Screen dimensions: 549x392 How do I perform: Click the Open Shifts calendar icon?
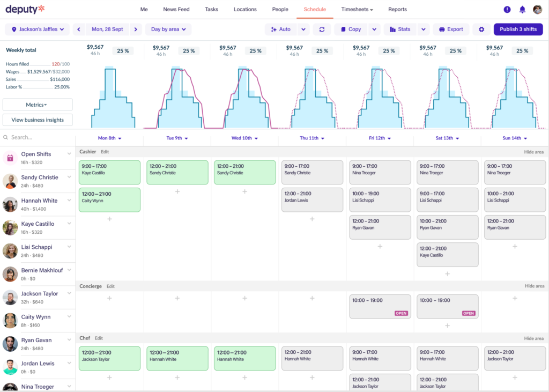[x=10, y=158]
